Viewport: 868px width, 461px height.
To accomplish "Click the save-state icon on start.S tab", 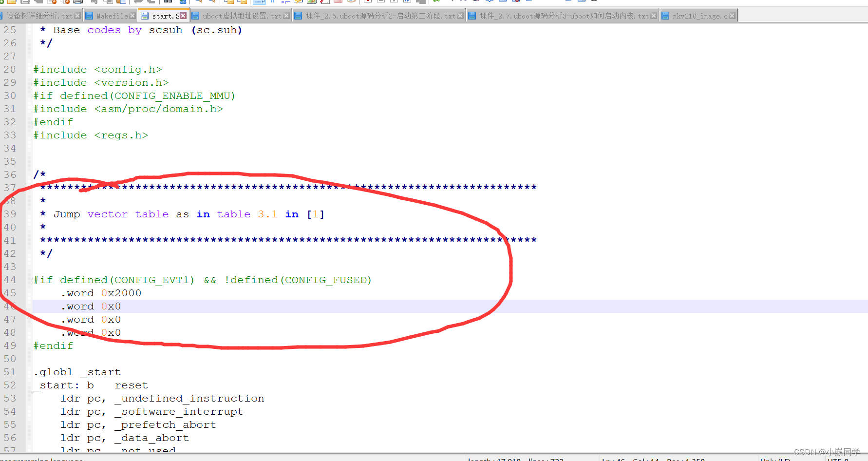I will pyautogui.click(x=145, y=16).
